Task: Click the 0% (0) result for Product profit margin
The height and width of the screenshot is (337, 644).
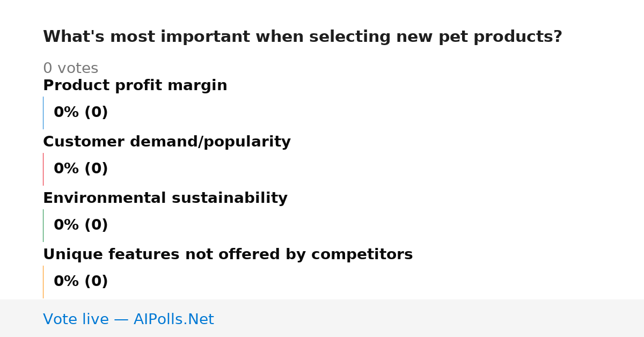Action: (81, 112)
